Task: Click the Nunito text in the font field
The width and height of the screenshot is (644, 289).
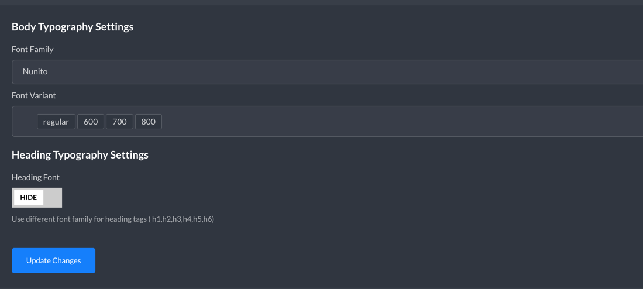Action: point(35,71)
